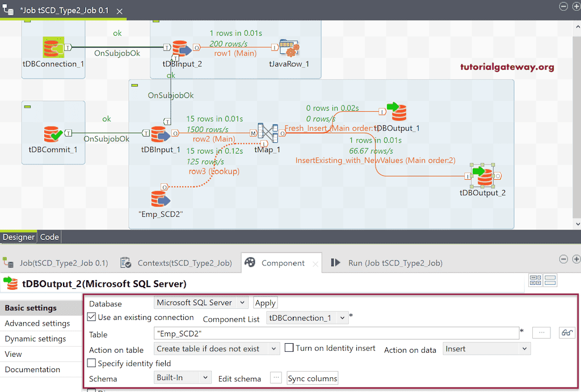The image size is (581, 392).
Task: Open the glasses icon next to Table field
Action: (x=566, y=333)
